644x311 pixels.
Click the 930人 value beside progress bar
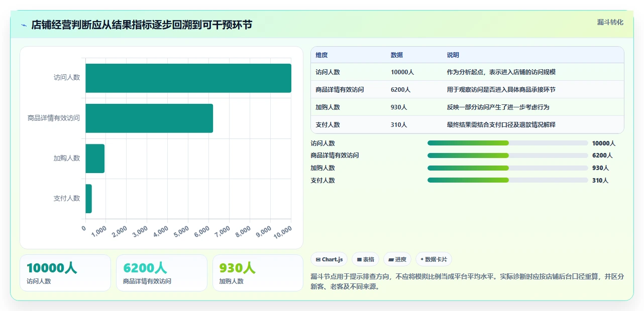click(600, 168)
